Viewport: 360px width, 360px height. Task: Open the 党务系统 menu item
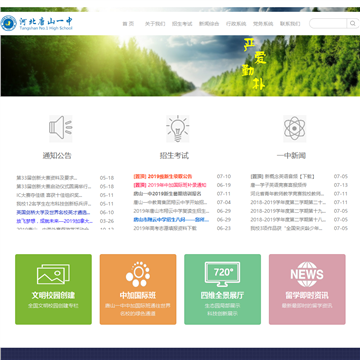(263, 24)
